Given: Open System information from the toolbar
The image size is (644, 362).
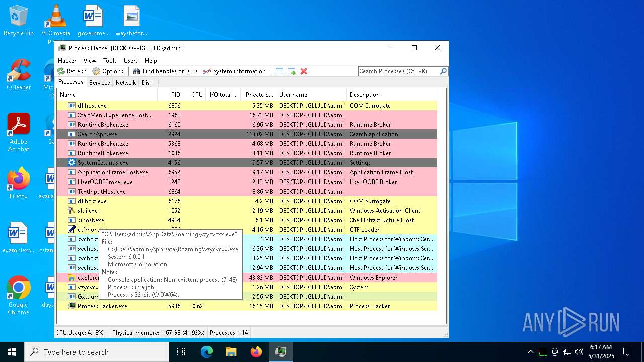Looking at the screenshot, I should point(234,71).
